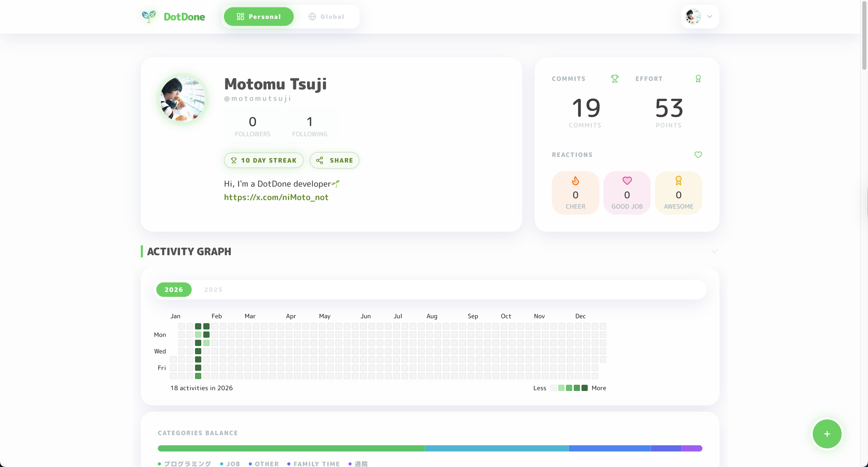Click the darkest green legend swatch
Screen dimensions: 868x467
(x=584, y=388)
